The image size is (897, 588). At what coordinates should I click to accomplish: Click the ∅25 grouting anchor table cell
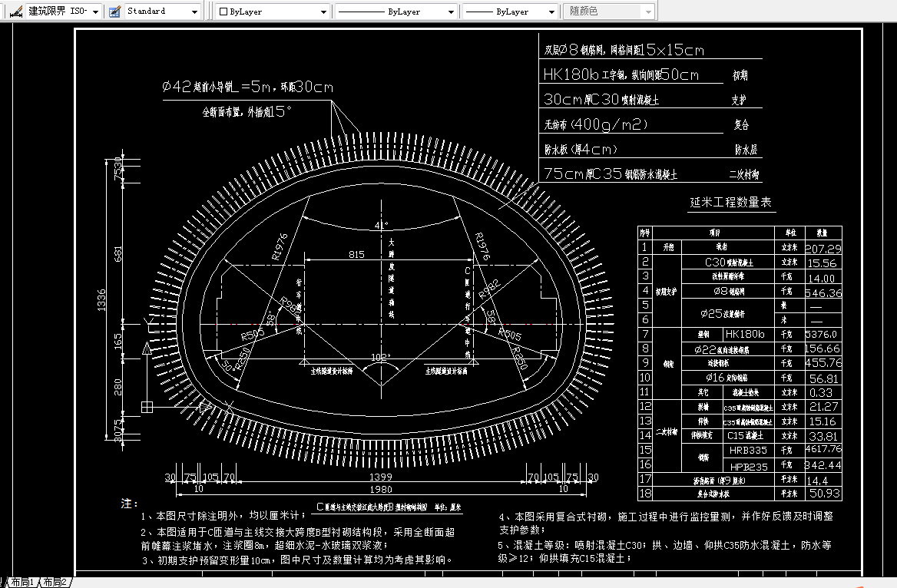[728, 313]
